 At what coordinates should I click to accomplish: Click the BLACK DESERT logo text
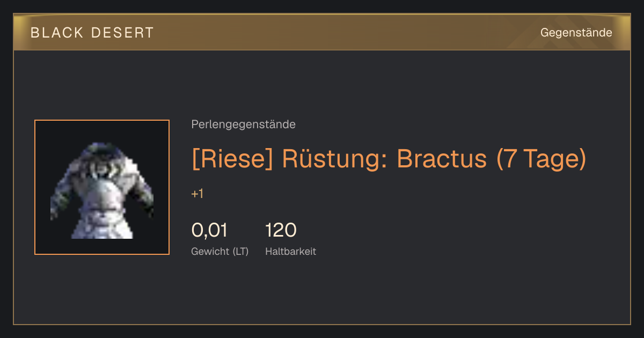point(92,33)
